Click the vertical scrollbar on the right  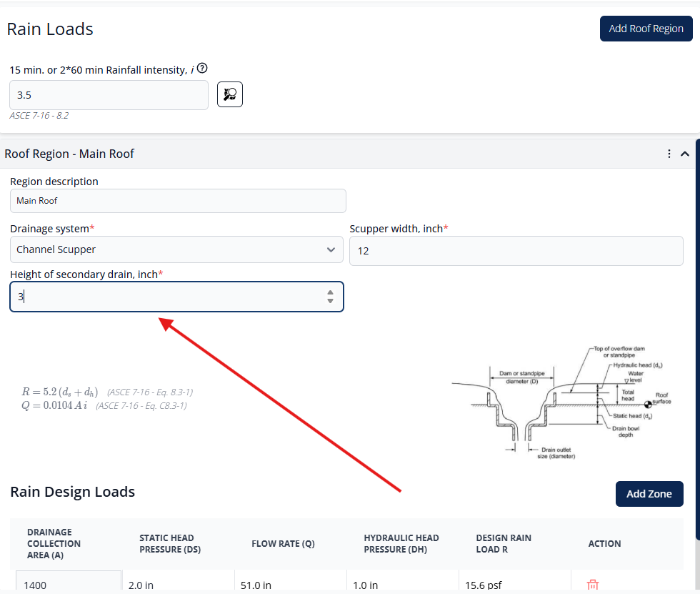tap(697, 336)
